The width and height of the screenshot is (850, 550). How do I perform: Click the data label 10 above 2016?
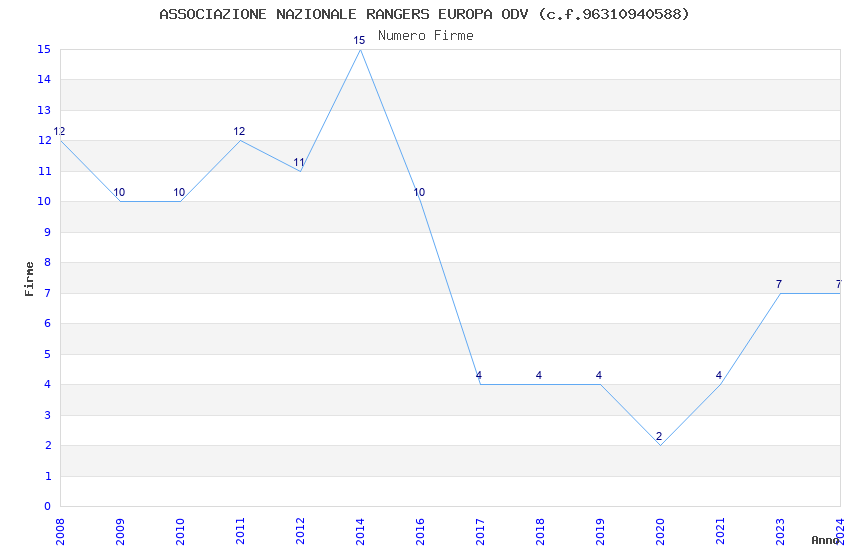click(x=419, y=192)
